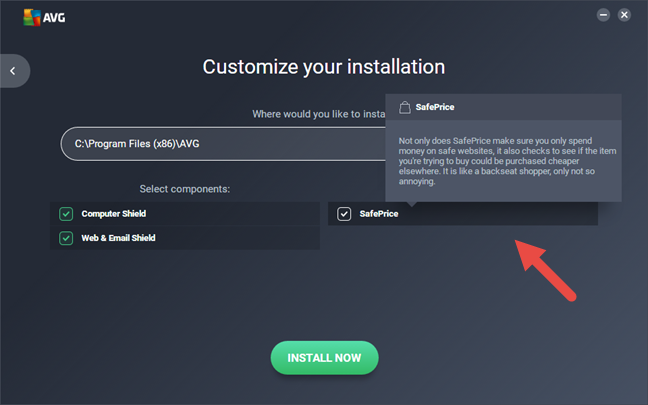This screenshot has width=648, height=405.
Task: Edit the install path C:\Program Files (x86)\AVG
Action: tap(223, 144)
